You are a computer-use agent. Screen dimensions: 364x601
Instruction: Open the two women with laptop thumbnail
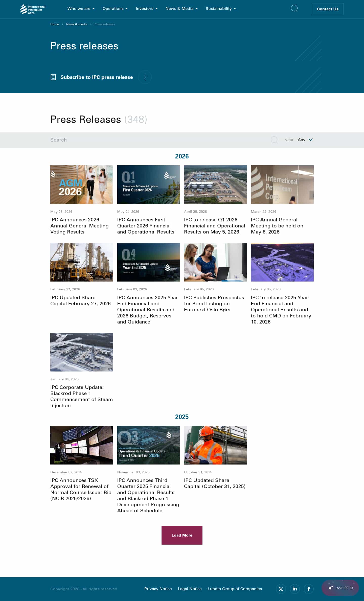215,262
